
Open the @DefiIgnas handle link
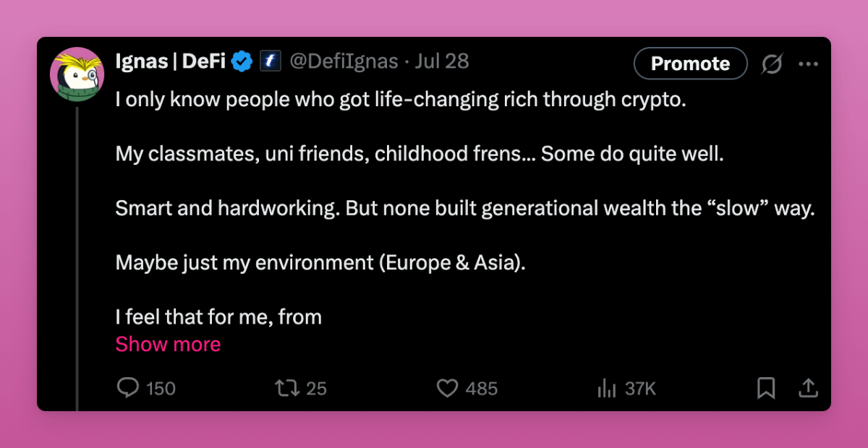(344, 62)
